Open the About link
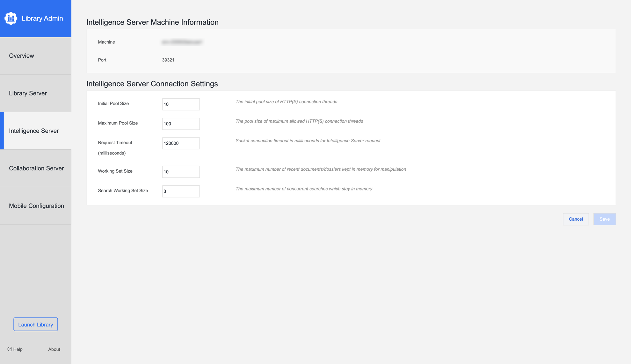 54,349
